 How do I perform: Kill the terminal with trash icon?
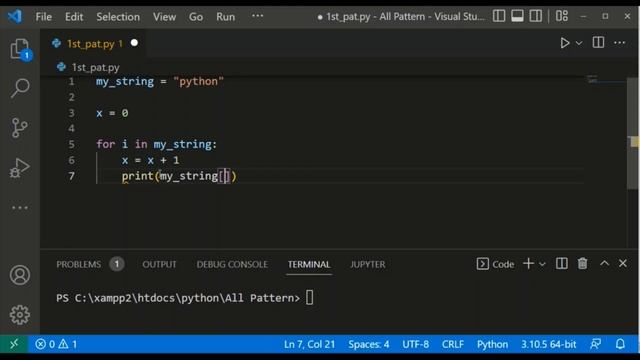coord(582,264)
